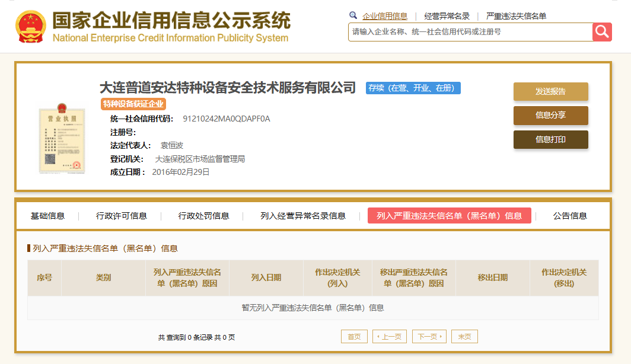Go to first page with 首页

coord(354,337)
